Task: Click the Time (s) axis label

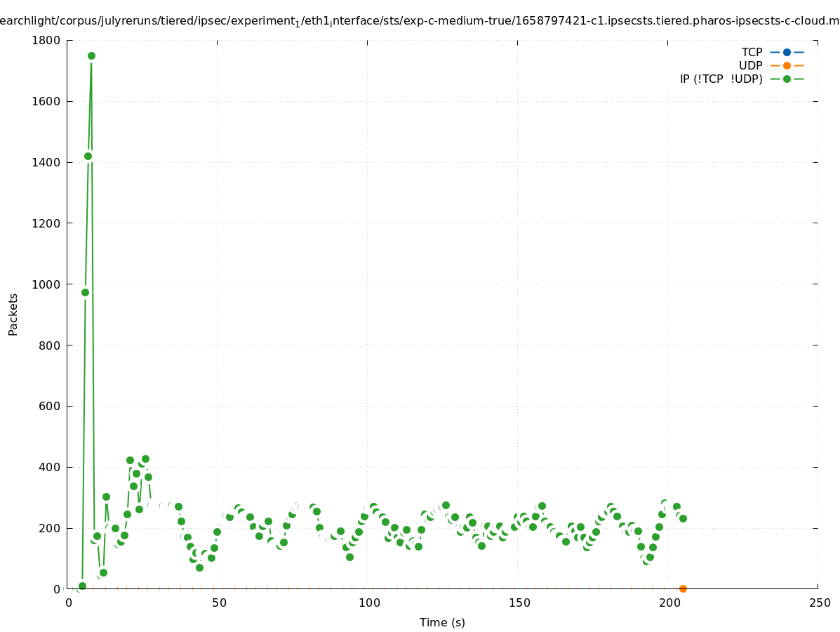Action: [442, 622]
